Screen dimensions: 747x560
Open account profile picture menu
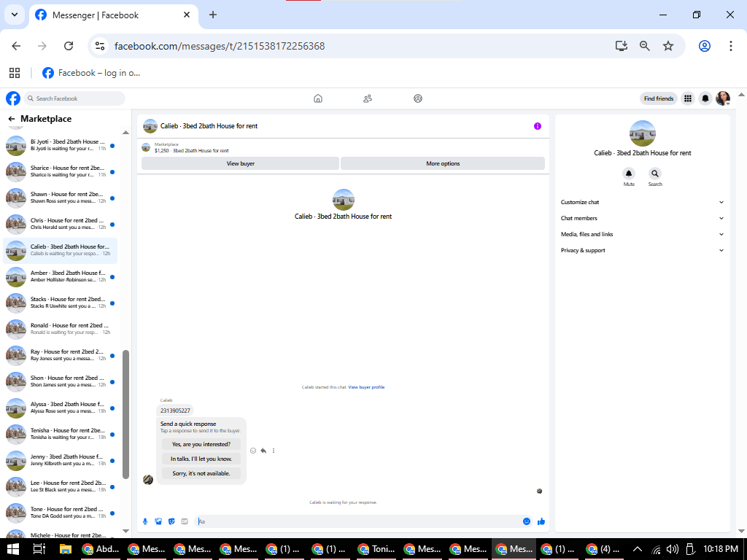(x=723, y=98)
